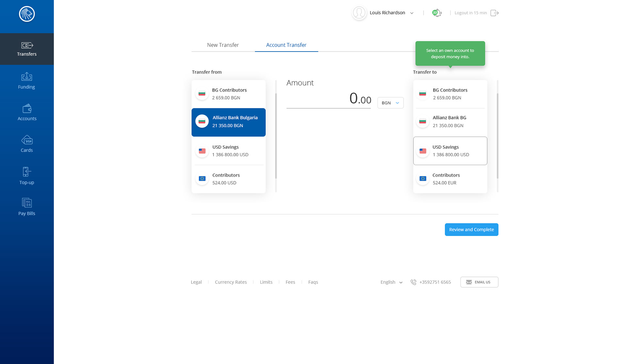The height and width of the screenshot is (364, 627).
Task: Choose Contributors EUR as destination account
Action: pos(450,179)
